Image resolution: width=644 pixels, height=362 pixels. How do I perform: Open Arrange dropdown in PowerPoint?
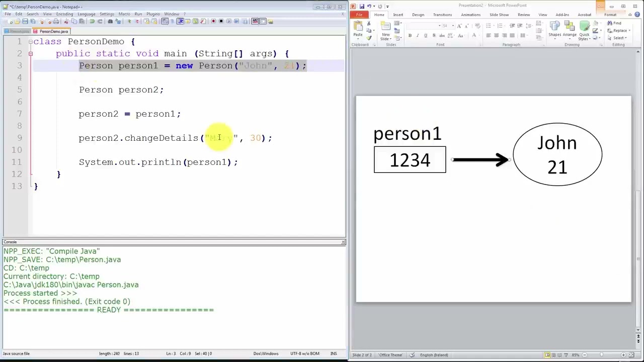(570, 30)
